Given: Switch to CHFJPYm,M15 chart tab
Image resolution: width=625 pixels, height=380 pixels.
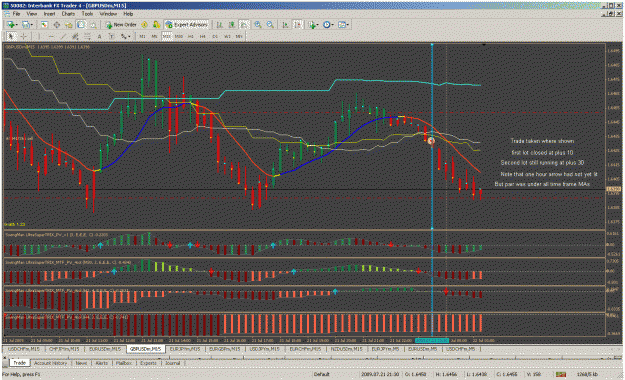Looking at the screenshot, I should pos(64,349).
